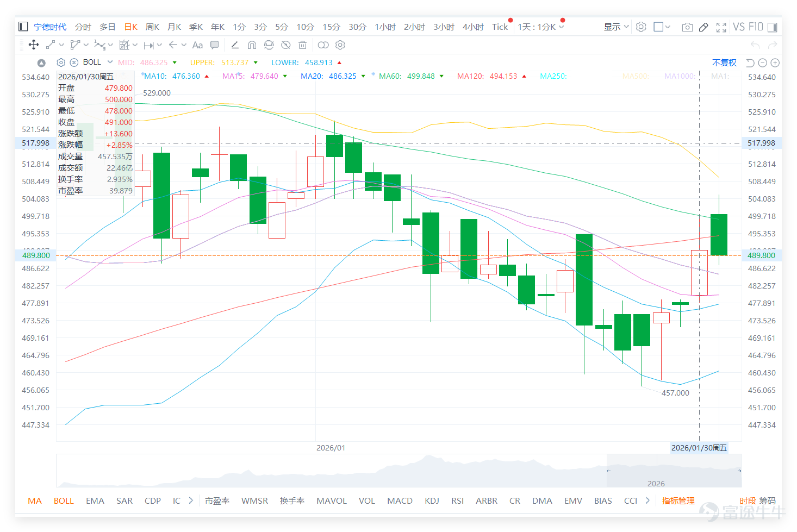797x532 pixels.
Task: Click the overlapping circles compare icon
Action: [x=323, y=45]
